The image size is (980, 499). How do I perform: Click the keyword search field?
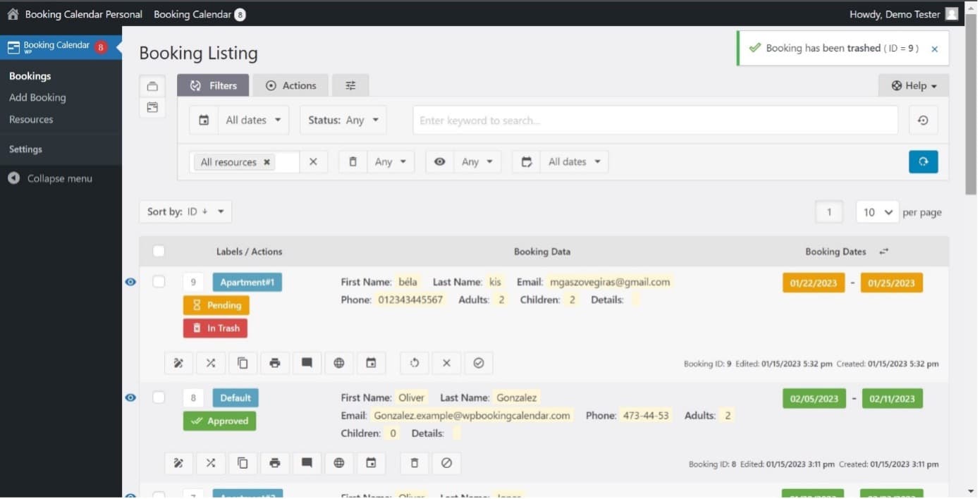655,121
